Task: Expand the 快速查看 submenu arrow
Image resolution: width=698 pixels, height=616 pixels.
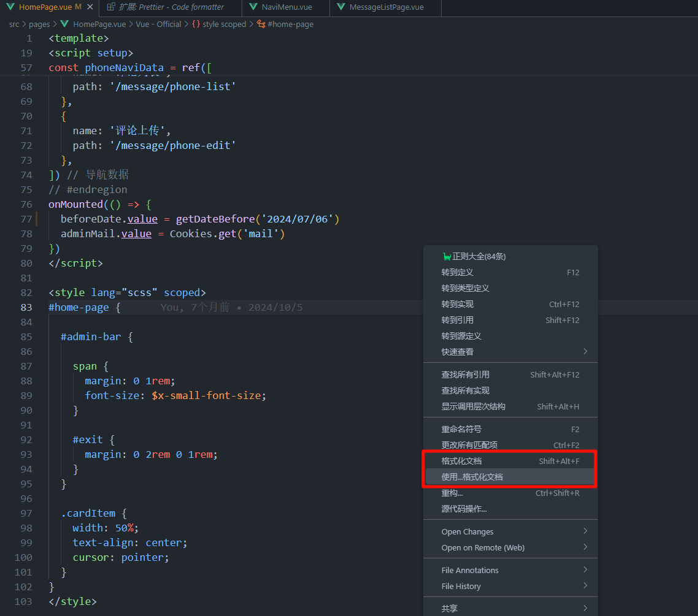Action: click(585, 352)
